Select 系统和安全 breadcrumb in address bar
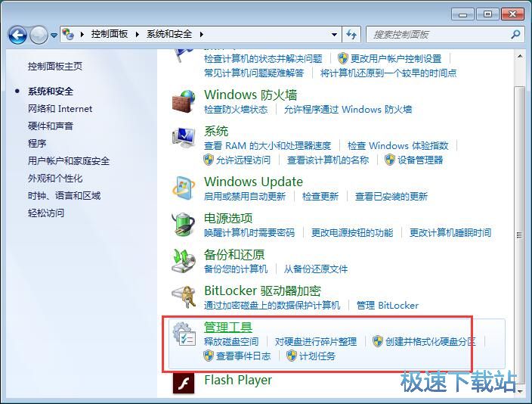This screenshot has width=532, height=404. point(169,34)
